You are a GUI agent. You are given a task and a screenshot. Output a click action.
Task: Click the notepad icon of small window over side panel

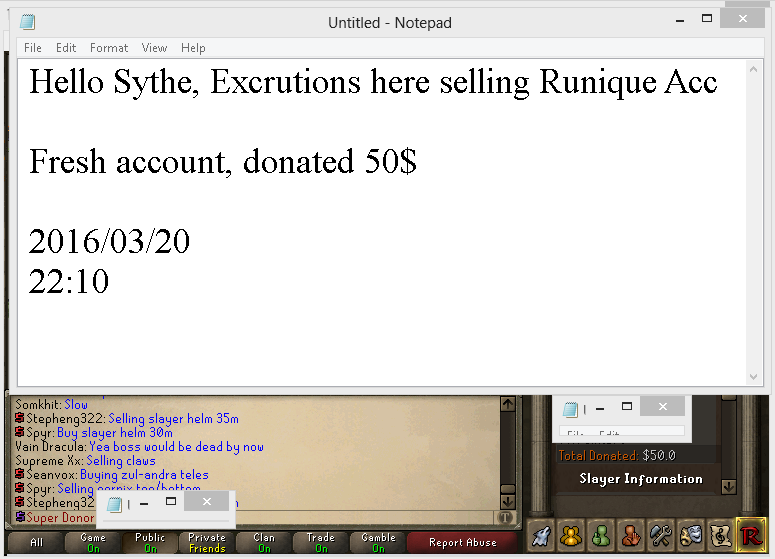click(571, 409)
